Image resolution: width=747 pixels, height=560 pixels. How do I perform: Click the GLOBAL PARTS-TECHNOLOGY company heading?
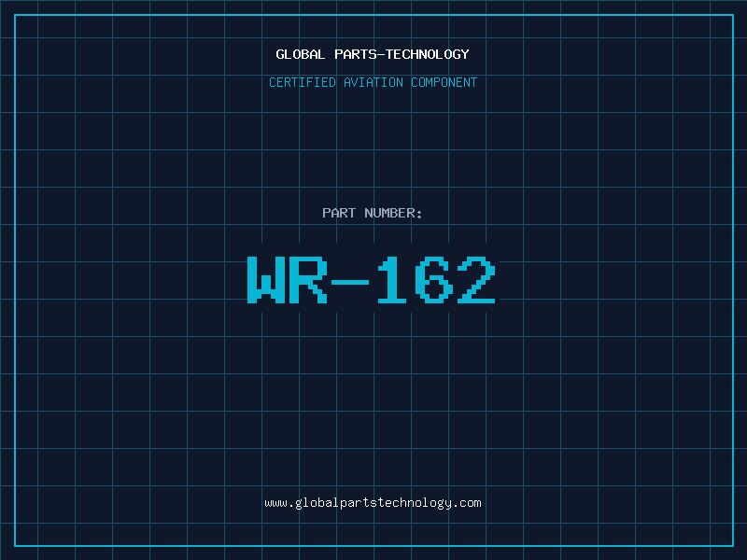[x=373, y=54]
